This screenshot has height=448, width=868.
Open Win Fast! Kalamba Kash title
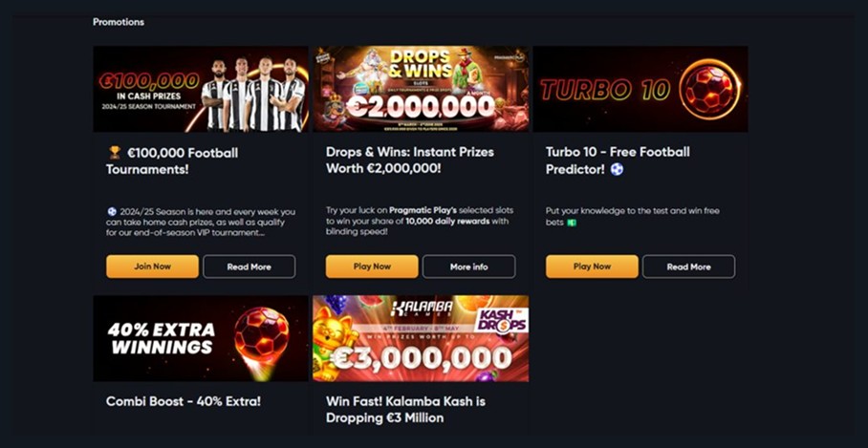(x=405, y=409)
